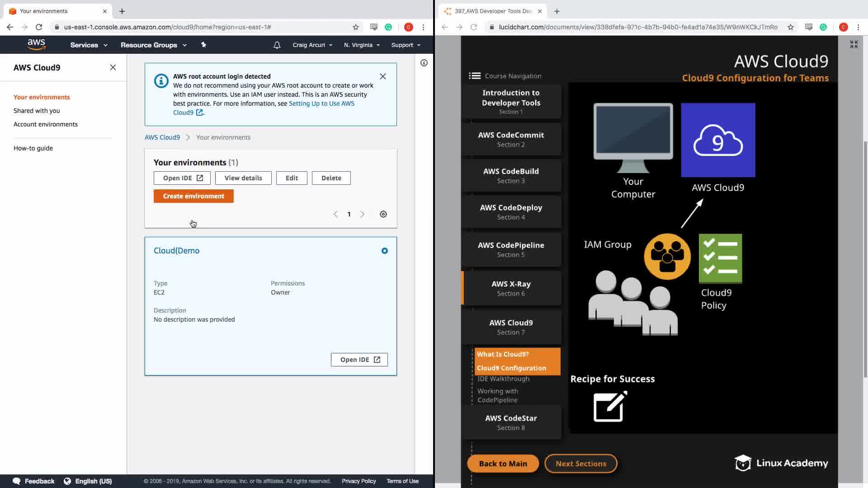868x488 pixels.
Task: Exit fullscreen in the Lucidchart viewer
Action: pyautogui.click(x=853, y=44)
